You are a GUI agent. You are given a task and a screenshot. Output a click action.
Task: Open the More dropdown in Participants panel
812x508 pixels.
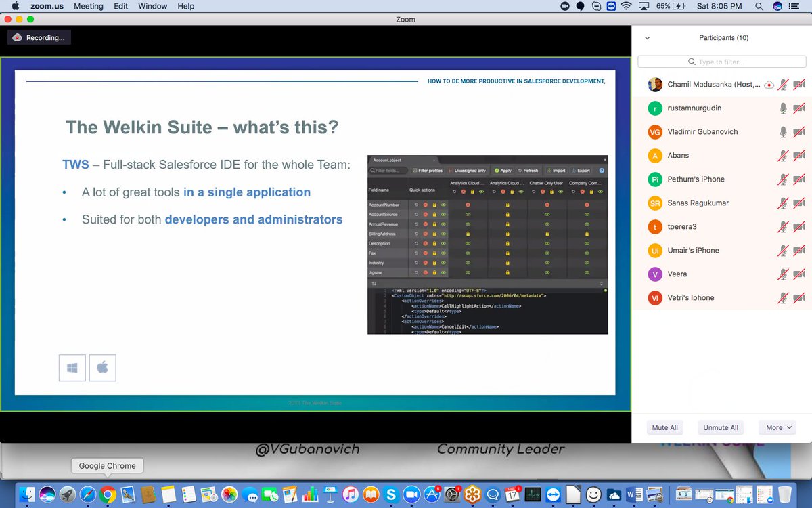click(777, 427)
